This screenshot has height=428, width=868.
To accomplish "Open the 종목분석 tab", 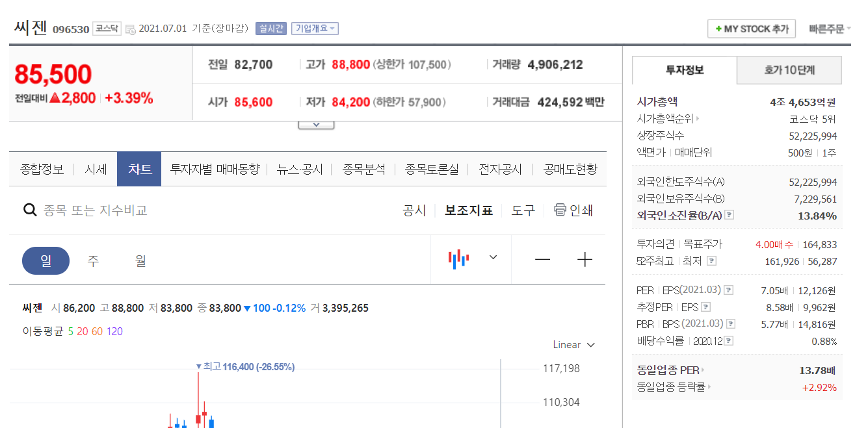I will point(363,170).
